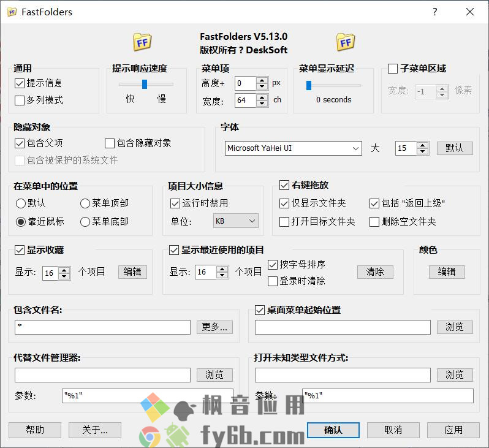Click the FastFolders icon in the title bar
The image size is (489, 448).
[x=12, y=12]
